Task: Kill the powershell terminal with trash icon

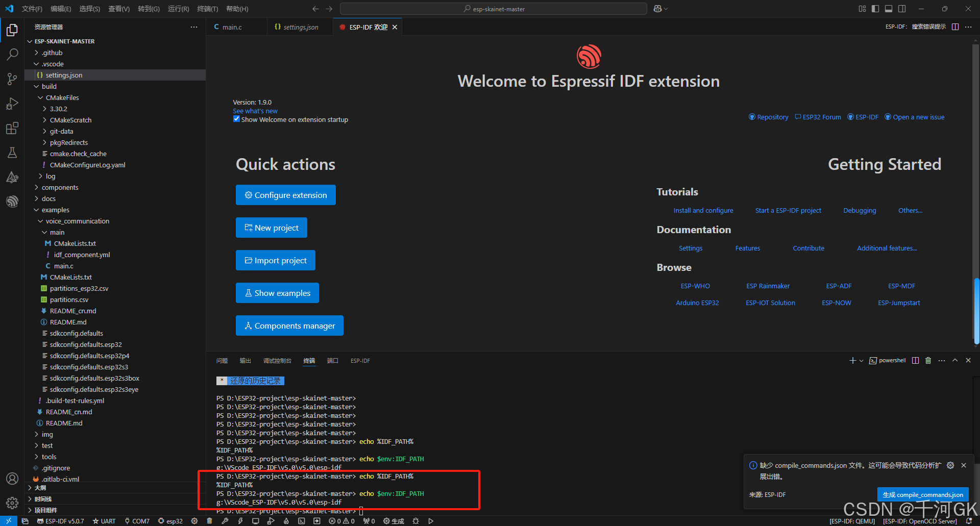Action: click(928, 360)
